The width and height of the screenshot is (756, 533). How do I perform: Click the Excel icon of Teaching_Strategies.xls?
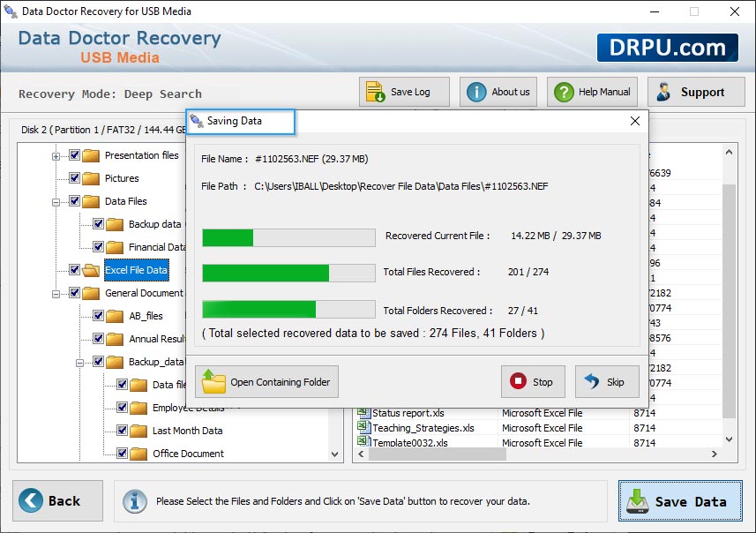(363, 427)
